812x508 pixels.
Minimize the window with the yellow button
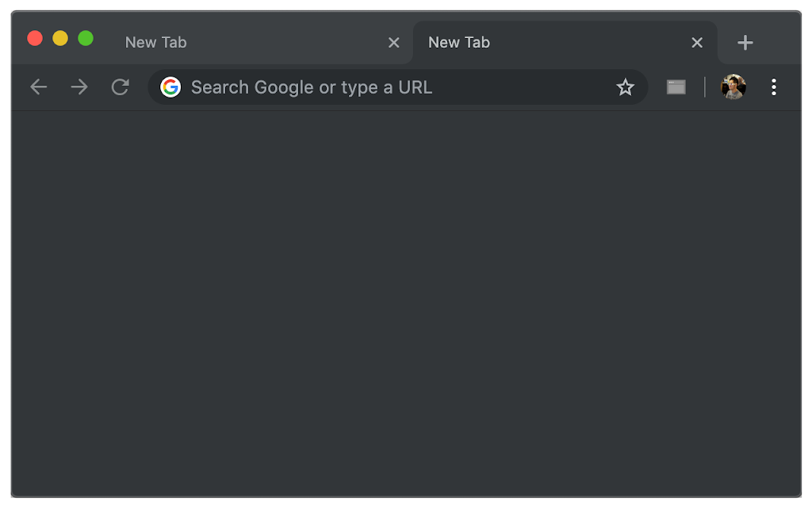tap(60, 38)
